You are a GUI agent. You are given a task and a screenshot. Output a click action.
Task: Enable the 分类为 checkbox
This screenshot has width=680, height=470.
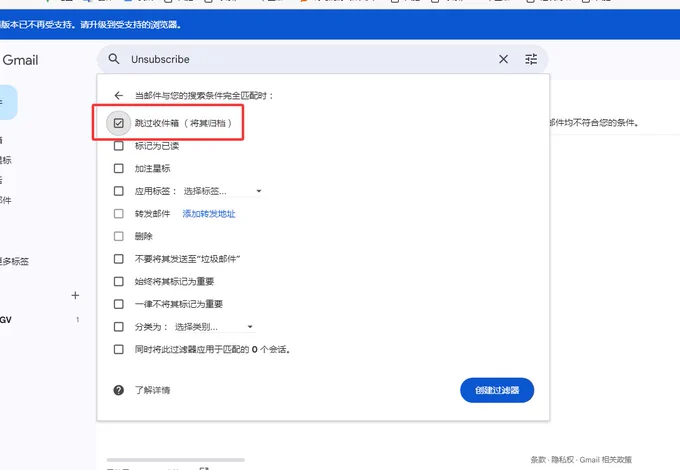[x=118, y=326]
